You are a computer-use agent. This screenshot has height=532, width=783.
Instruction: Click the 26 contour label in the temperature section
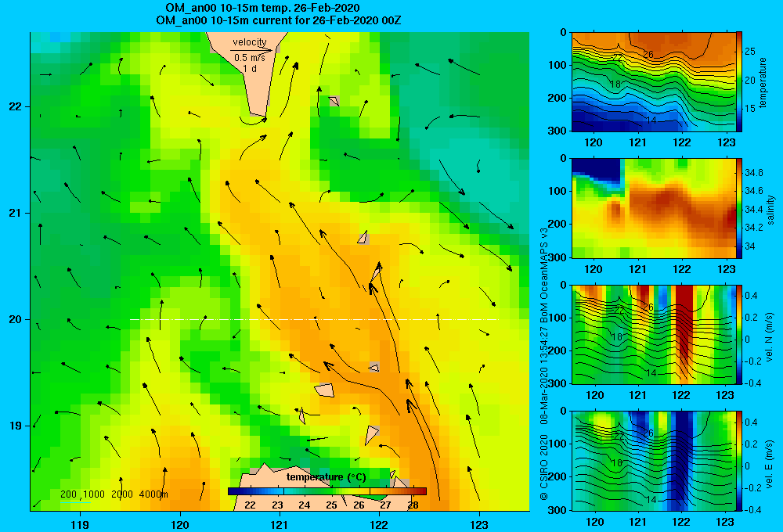[x=648, y=55]
